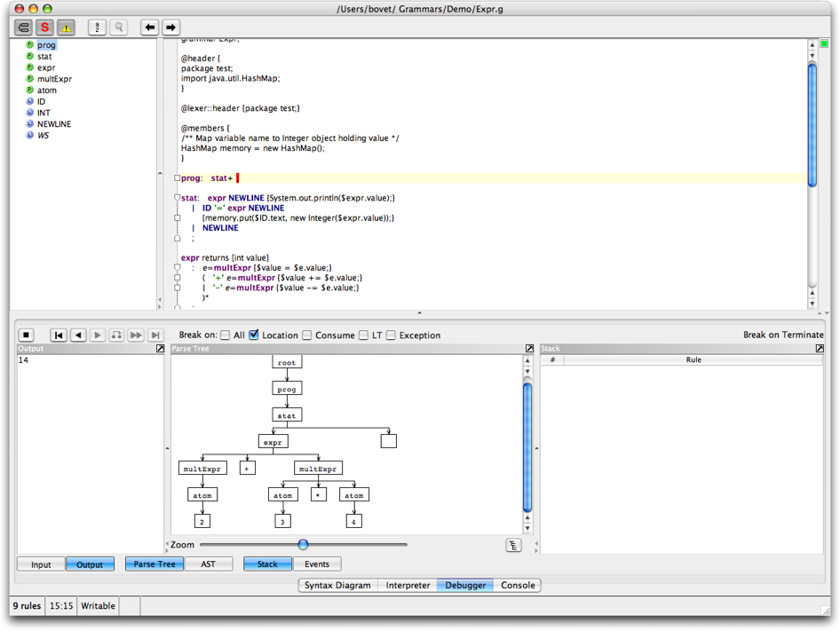The height and width of the screenshot is (631, 840).
Task: Toggle the Output panel button
Action: click(x=90, y=564)
